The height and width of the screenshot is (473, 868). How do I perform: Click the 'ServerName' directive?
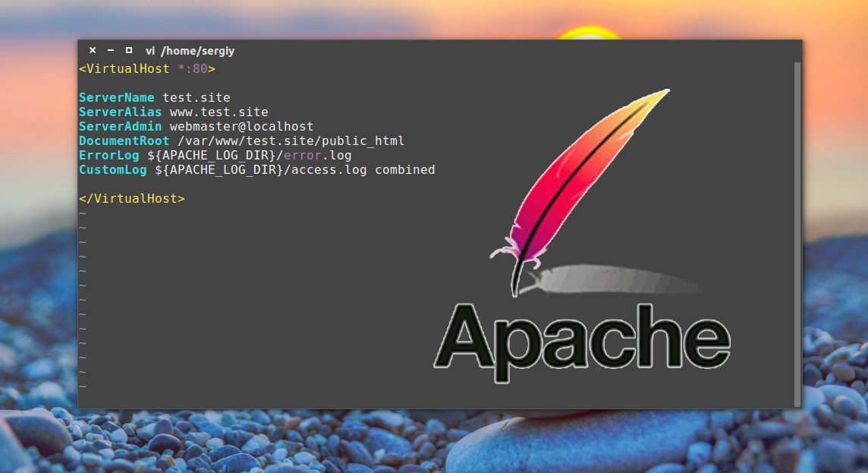[x=116, y=97]
